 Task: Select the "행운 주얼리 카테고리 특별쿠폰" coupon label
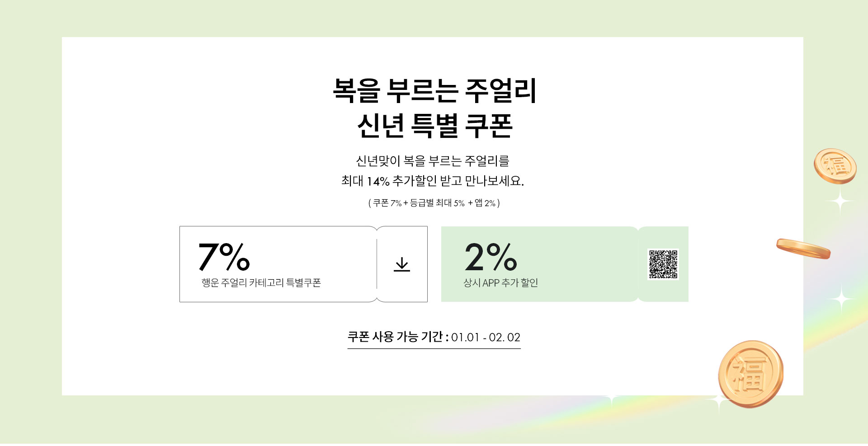pos(261,283)
